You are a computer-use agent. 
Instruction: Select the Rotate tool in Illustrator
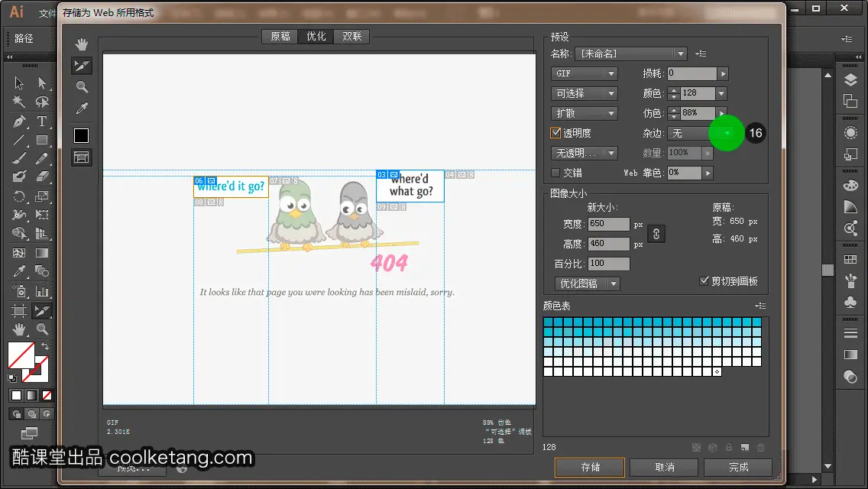coord(19,196)
